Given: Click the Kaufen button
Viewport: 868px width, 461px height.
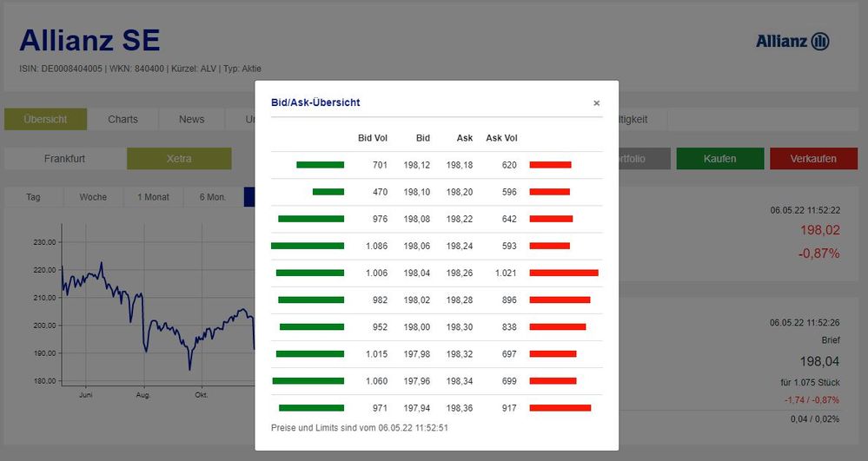Looking at the screenshot, I should [x=719, y=158].
